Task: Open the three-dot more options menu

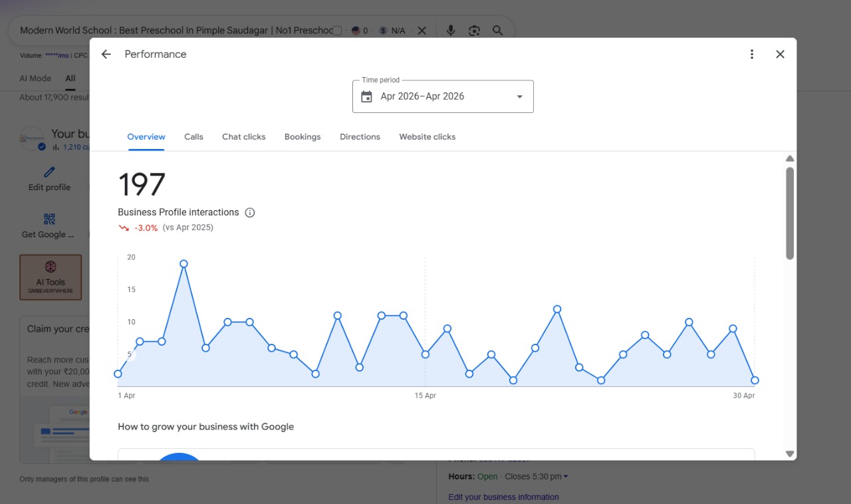Action: point(752,55)
